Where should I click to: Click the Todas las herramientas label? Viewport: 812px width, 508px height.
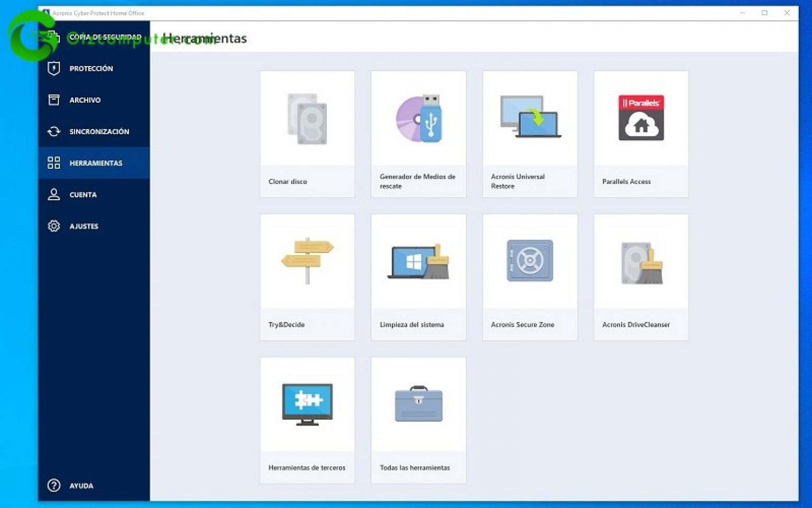pos(415,468)
